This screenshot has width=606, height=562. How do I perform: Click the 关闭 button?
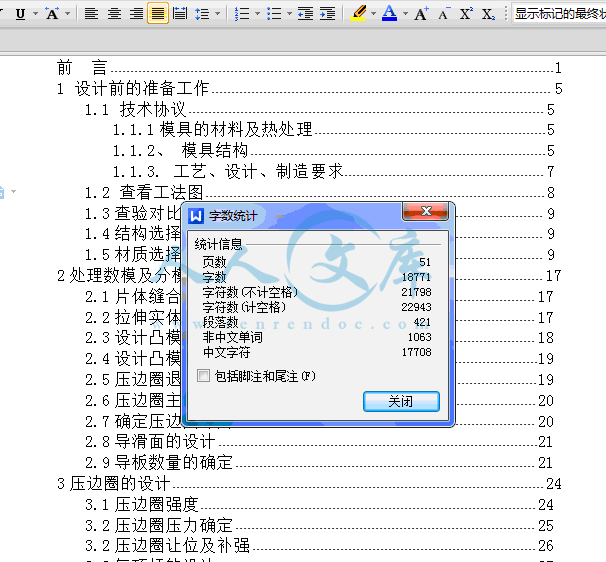[x=401, y=401]
